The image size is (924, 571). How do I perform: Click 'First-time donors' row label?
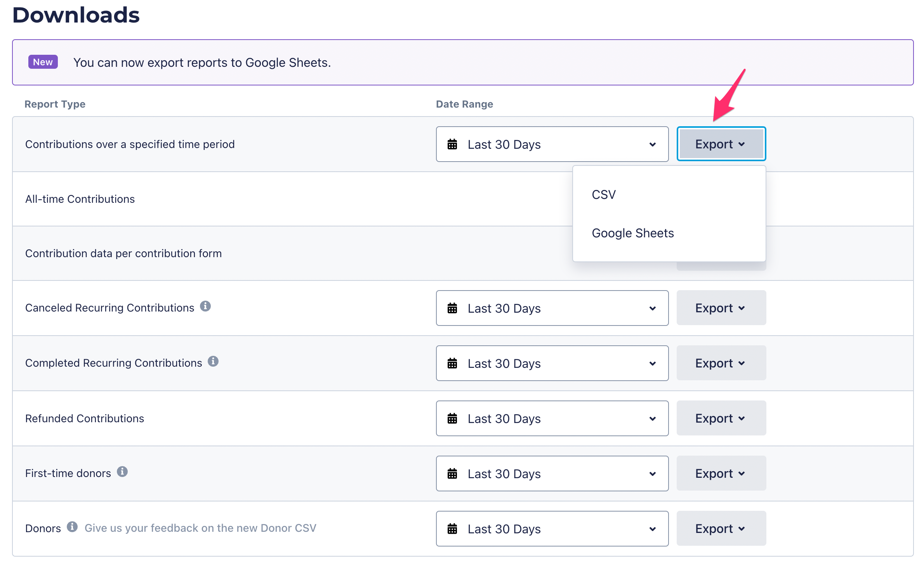point(68,474)
